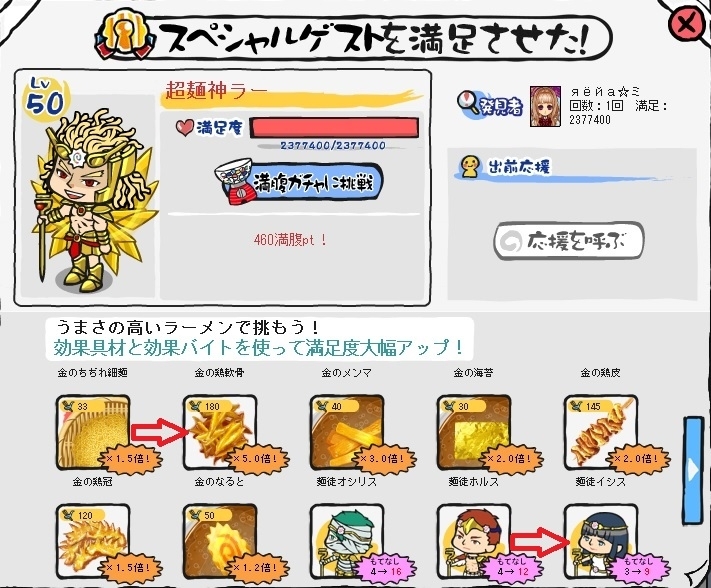Screen dimensions: 711x588
Task: Click the golden keyhole badge icon
Action: coord(123,37)
